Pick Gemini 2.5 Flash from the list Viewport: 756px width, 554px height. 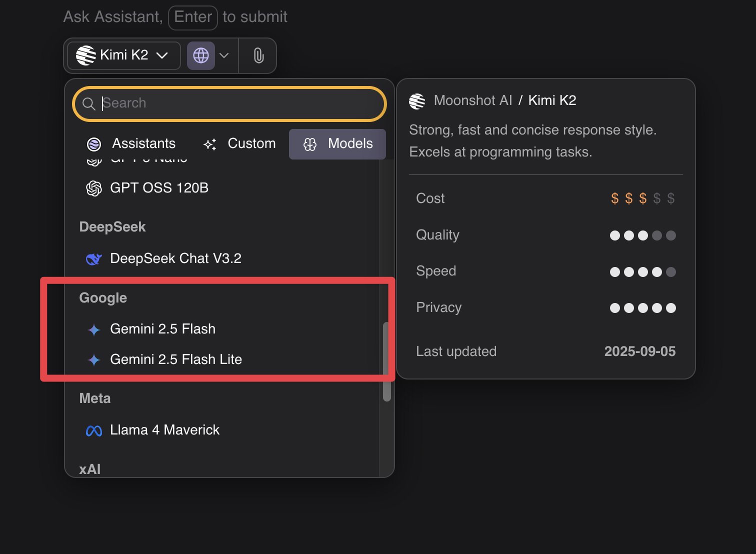(x=162, y=329)
